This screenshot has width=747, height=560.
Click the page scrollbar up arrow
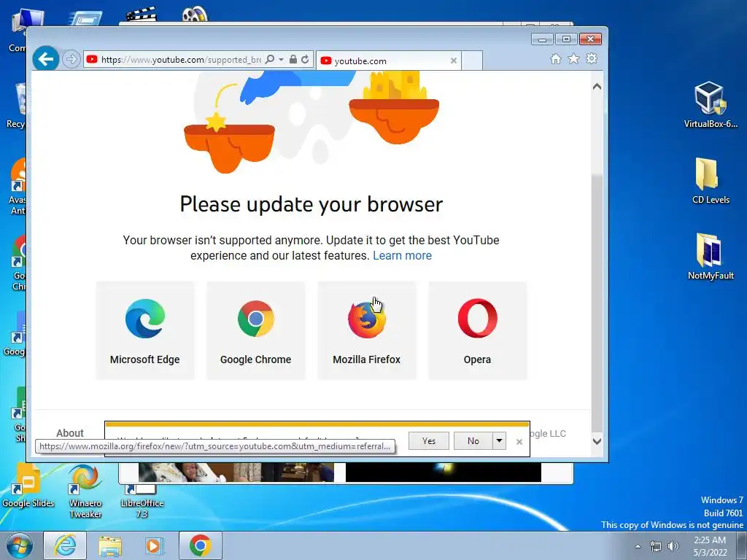pos(597,87)
